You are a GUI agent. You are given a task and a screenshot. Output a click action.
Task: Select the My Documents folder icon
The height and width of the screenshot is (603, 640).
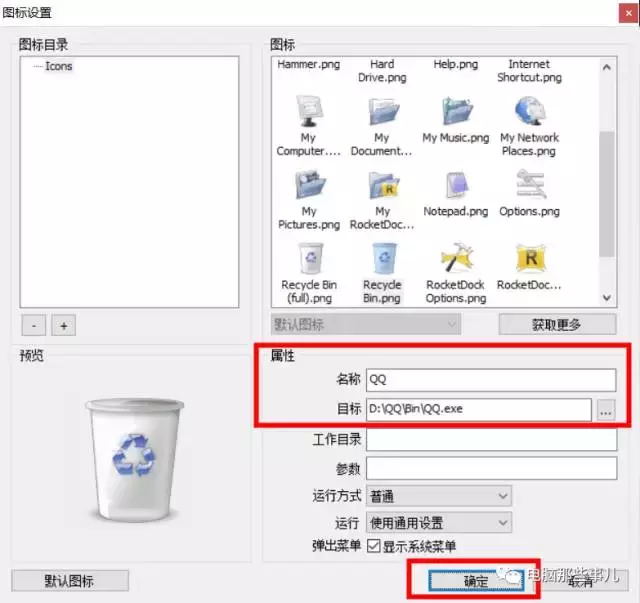(x=382, y=111)
